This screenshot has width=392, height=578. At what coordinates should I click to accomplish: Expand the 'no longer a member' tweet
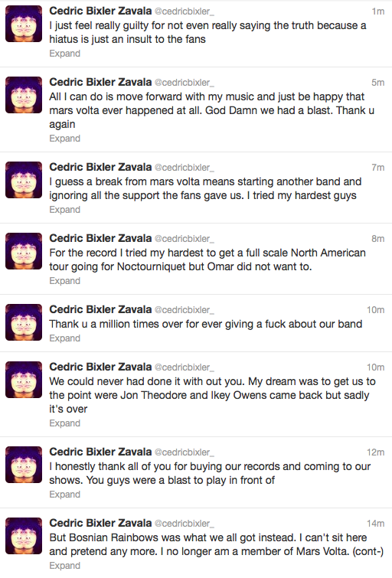(65, 566)
